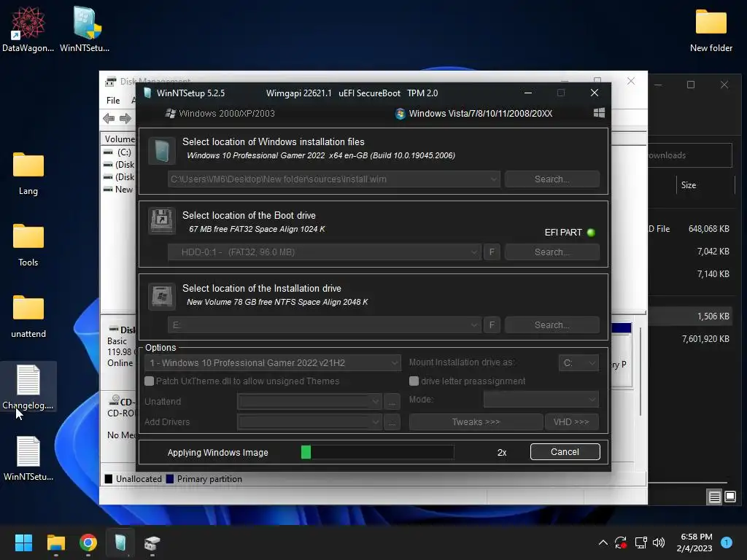Open the New folder desktop icon
Image resolution: width=747 pixels, height=560 pixels.
(x=711, y=29)
